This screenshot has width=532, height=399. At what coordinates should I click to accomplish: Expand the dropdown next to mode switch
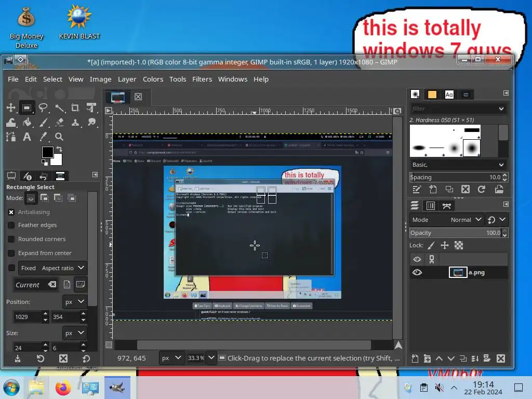coord(502,220)
